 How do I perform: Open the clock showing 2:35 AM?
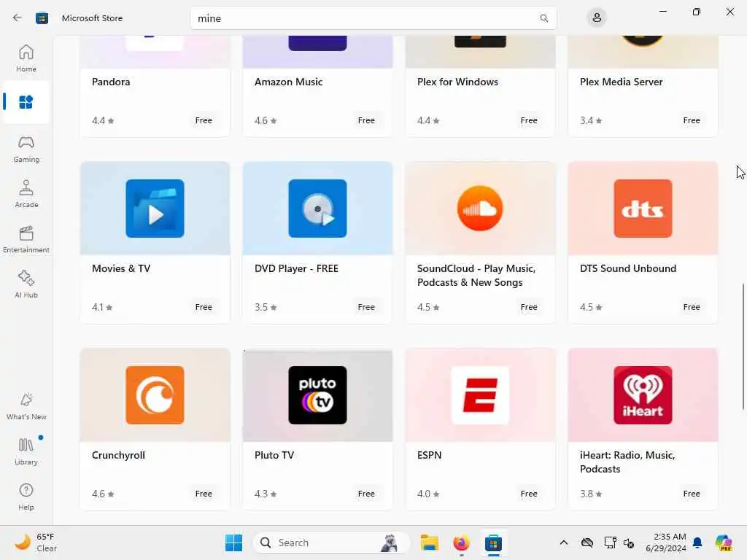[665, 542]
